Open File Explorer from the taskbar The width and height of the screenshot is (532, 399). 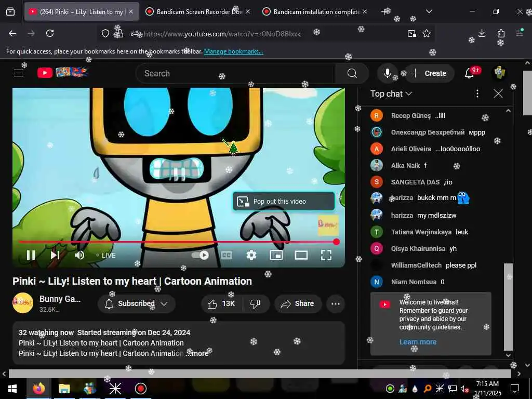pyautogui.click(x=64, y=389)
